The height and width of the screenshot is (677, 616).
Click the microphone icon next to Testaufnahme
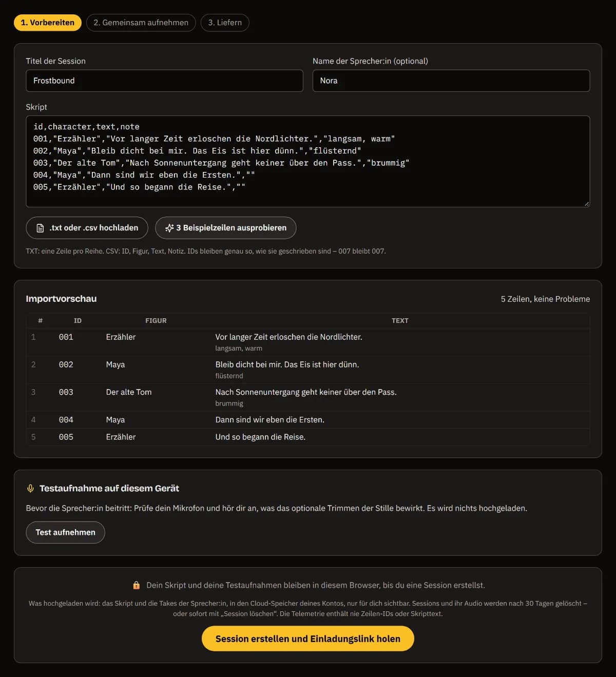tap(31, 489)
